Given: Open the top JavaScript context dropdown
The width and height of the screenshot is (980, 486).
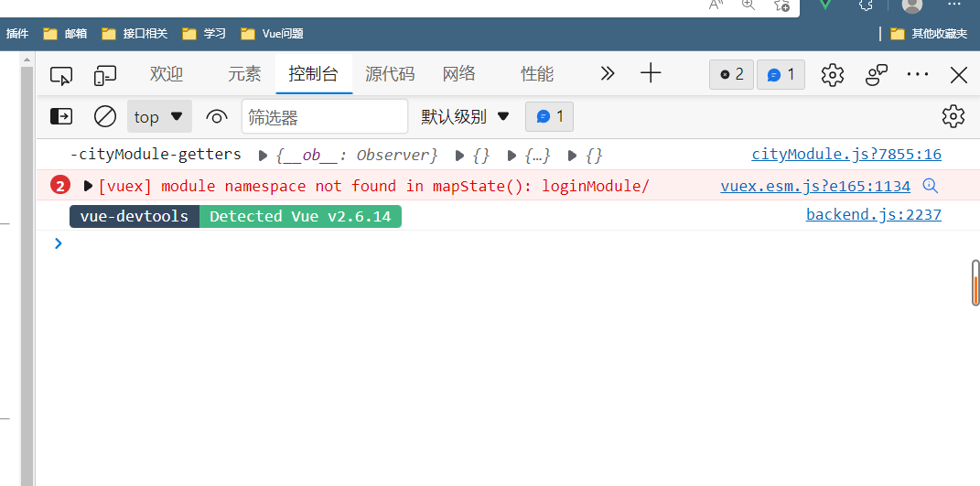Looking at the screenshot, I should (x=159, y=116).
